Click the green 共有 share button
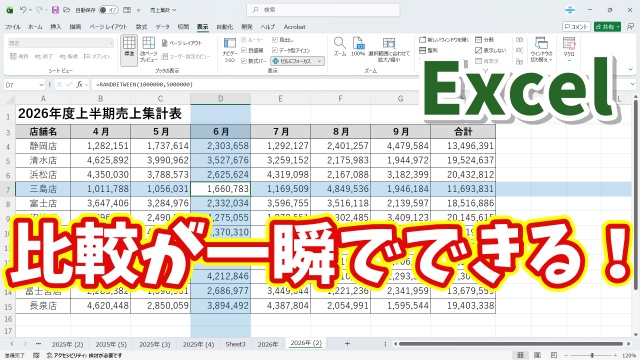Screen dimensions: 640x360 coord(607,27)
